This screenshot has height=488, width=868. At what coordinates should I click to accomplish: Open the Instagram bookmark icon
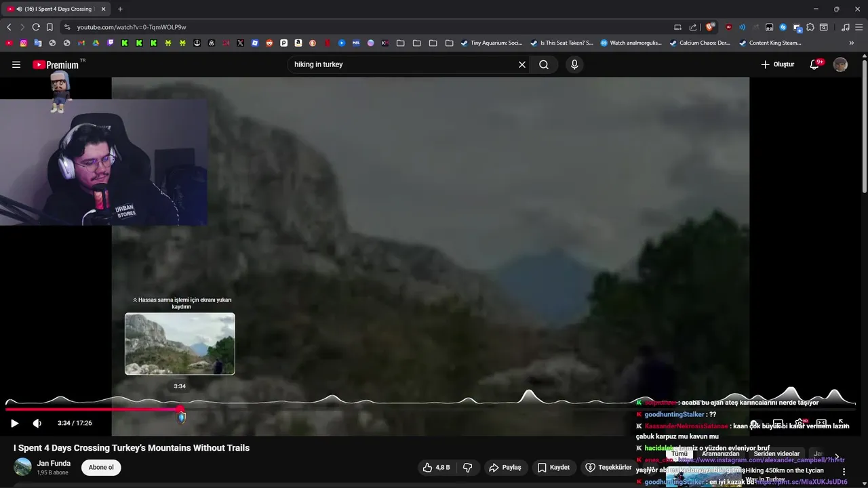pyautogui.click(x=23, y=43)
